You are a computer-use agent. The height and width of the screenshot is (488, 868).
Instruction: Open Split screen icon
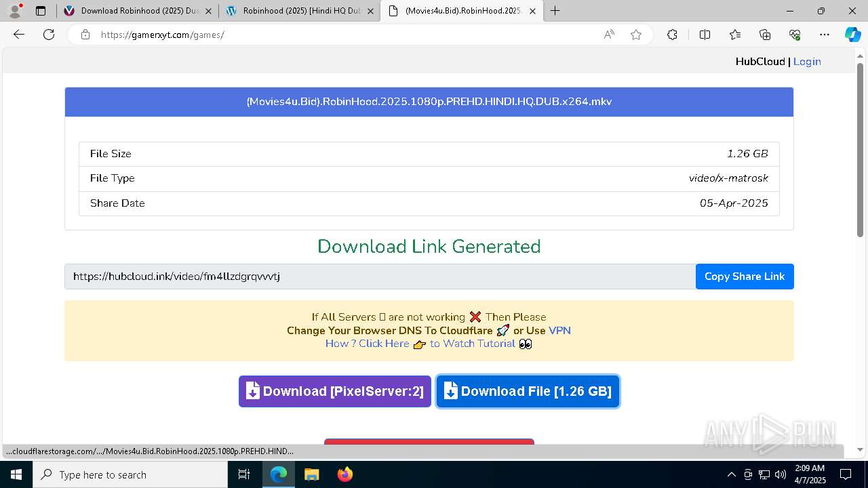(705, 35)
